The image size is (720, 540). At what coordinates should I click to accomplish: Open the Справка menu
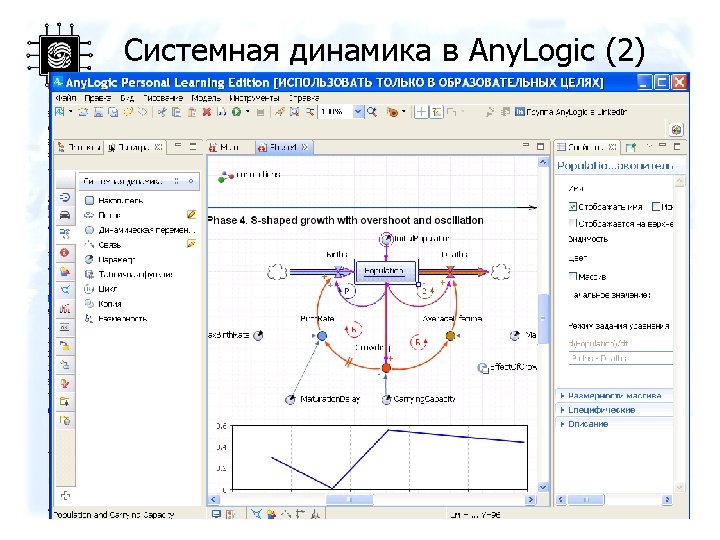coord(304,98)
